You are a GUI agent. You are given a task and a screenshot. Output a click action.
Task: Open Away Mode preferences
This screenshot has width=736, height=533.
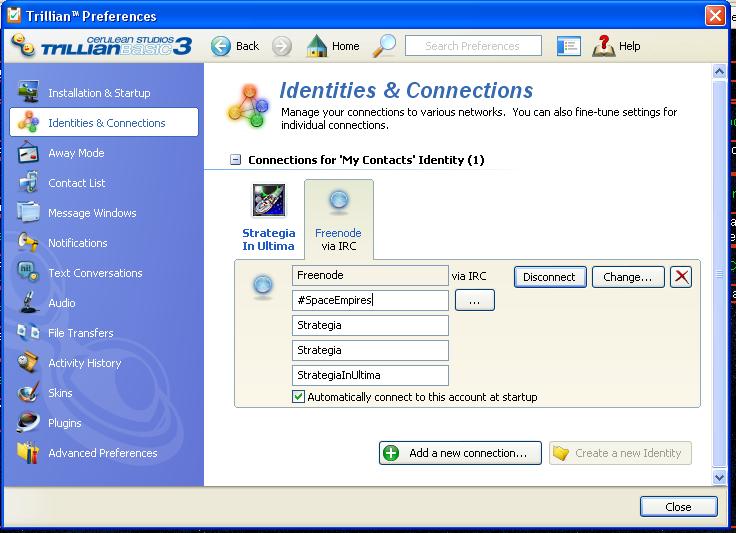pyautogui.click(x=76, y=153)
